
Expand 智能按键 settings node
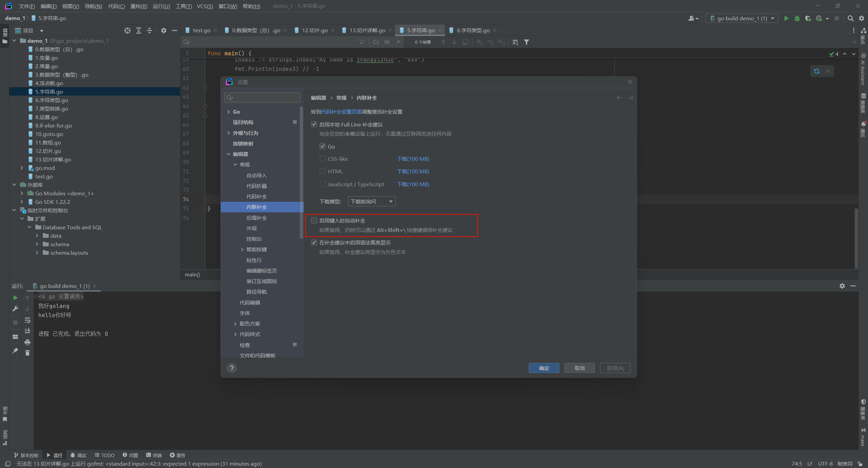point(242,249)
